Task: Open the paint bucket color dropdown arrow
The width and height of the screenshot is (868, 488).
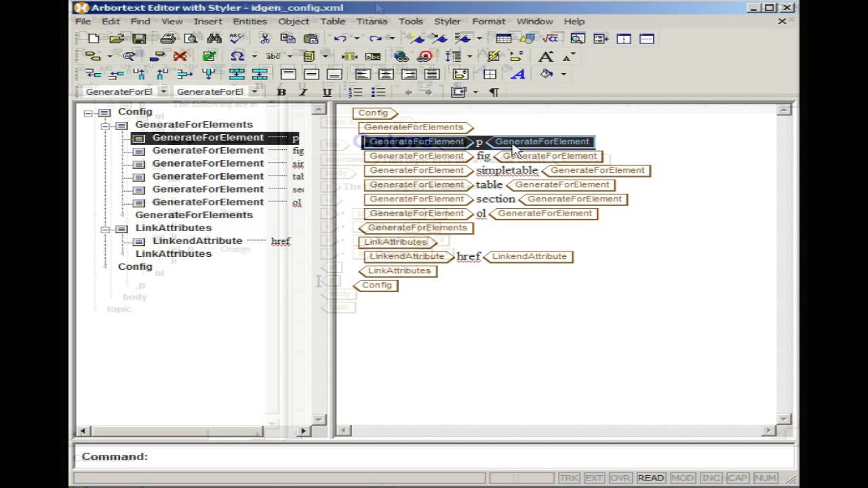Action: pyautogui.click(x=564, y=74)
